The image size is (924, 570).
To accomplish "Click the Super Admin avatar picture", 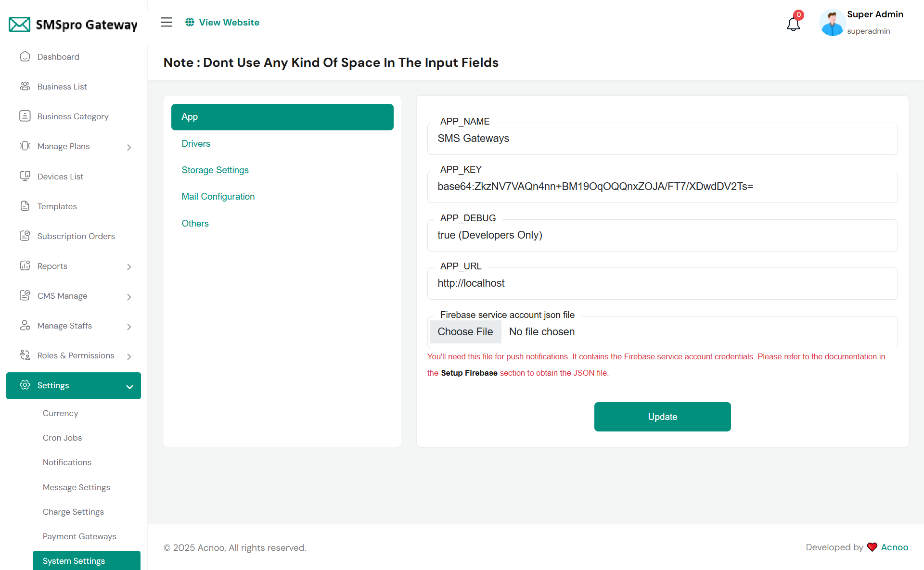I will (832, 23).
